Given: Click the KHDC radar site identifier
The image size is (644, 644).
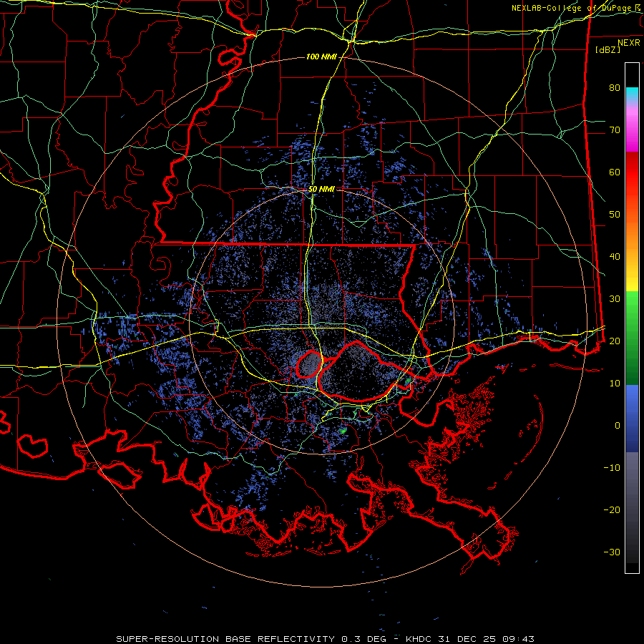Looking at the screenshot, I should click(419, 639).
